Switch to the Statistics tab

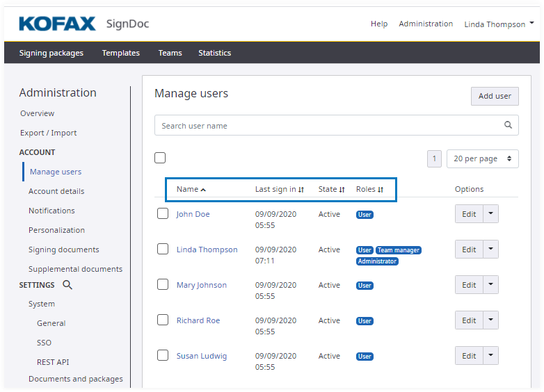[214, 53]
